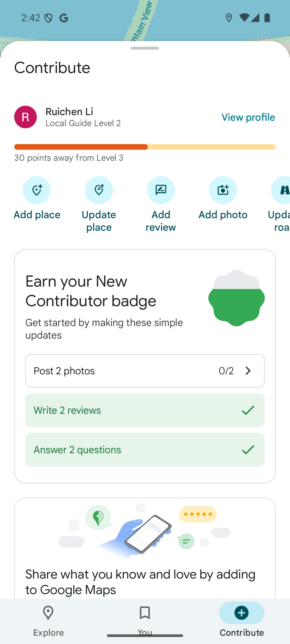The width and height of the screenshot is (290, 644).
Task: Open the Add review icon
Action: click(x=161, y=190)
